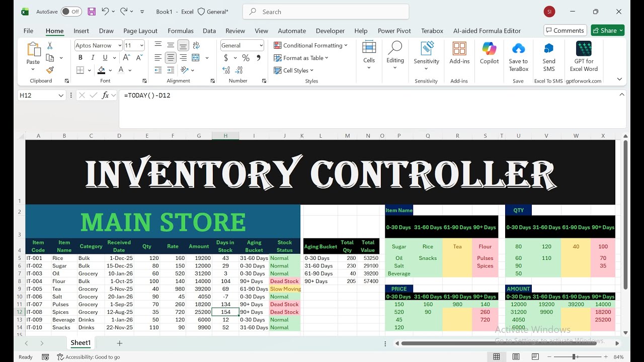Open the Add-ins button
644x362 pixels.
[x=459, y=53]
